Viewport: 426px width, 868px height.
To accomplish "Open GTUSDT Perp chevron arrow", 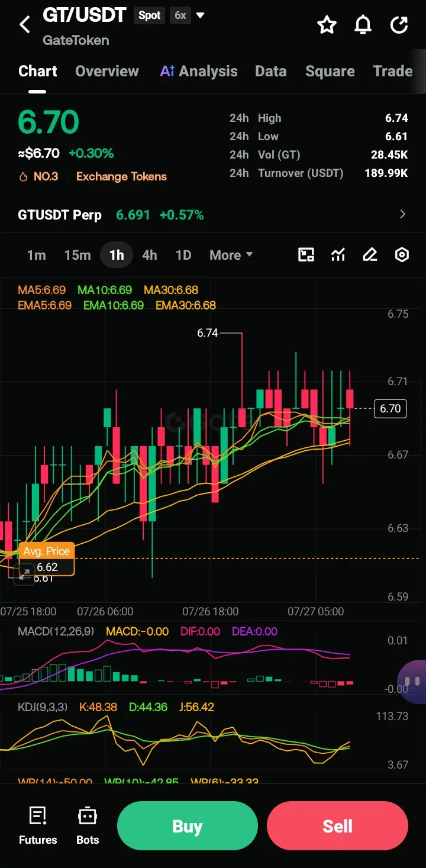I will 403,214.
